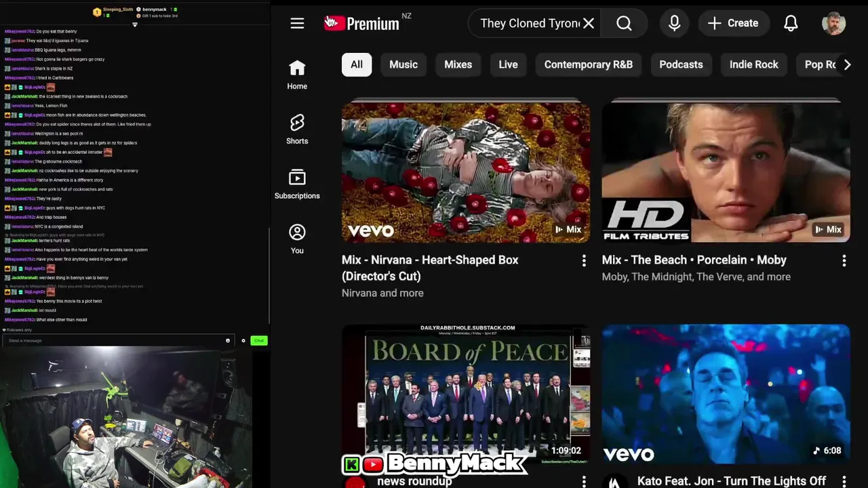The image size is (868, 488).
Task: Click the Mix badge on the Nirvana thumbnail
Action: click(568, 230)
